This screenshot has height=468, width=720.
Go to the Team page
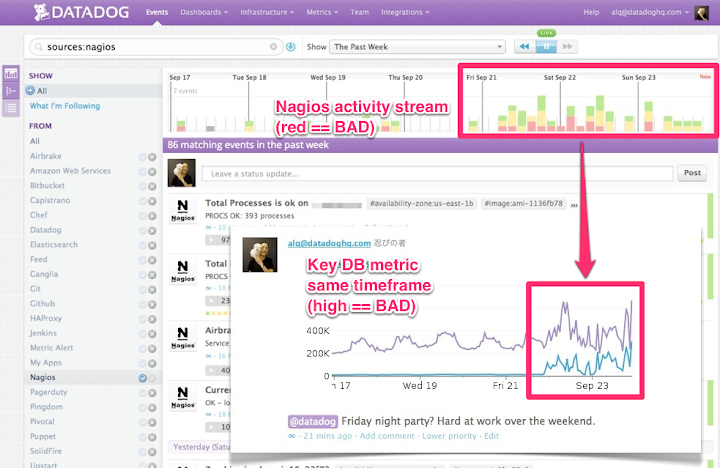[x=360, y=12]
